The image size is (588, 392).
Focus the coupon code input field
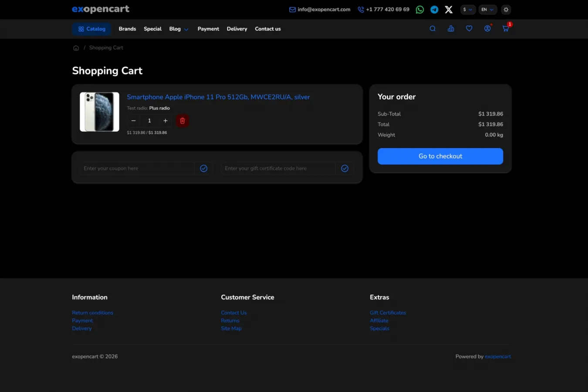click(137, 168)
